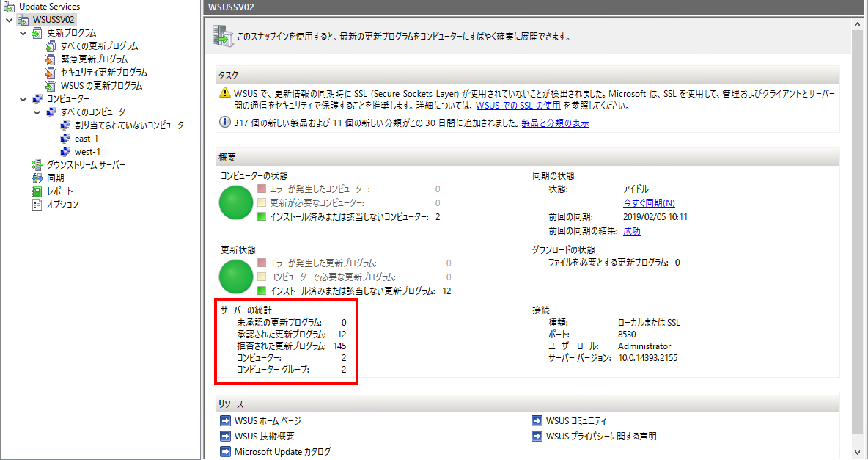Select すべての更新プログラム in the tree
Screen dimensions: 868x460
coord(99,46)
